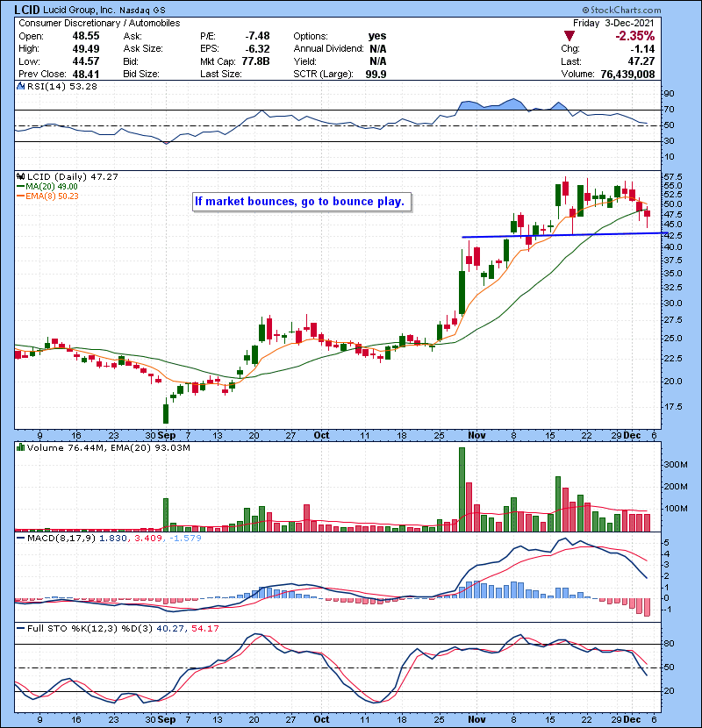Click the blue horizontal support line near 42.5
Screen dimensions: 702x728
click(564, 235)
